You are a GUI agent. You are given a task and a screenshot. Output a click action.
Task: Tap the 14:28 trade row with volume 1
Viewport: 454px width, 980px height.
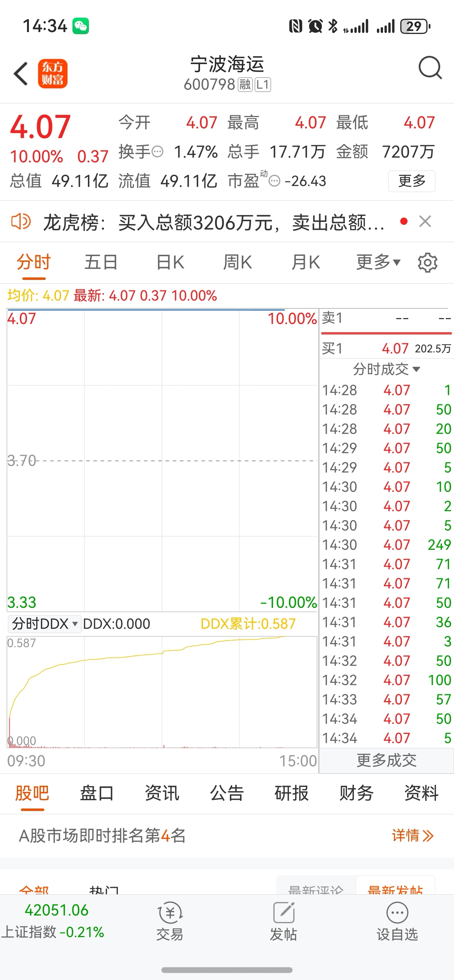[x=386, y=390]
